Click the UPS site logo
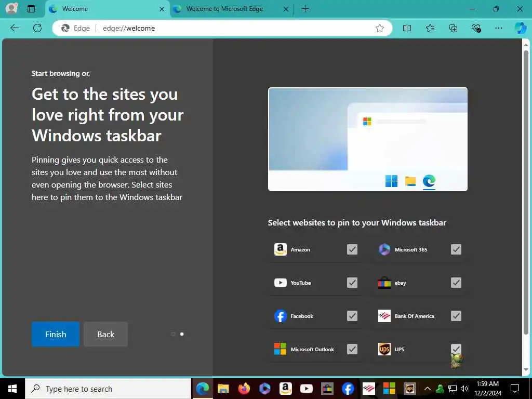This screenshot has height=399, width=532. click(384, 349)
